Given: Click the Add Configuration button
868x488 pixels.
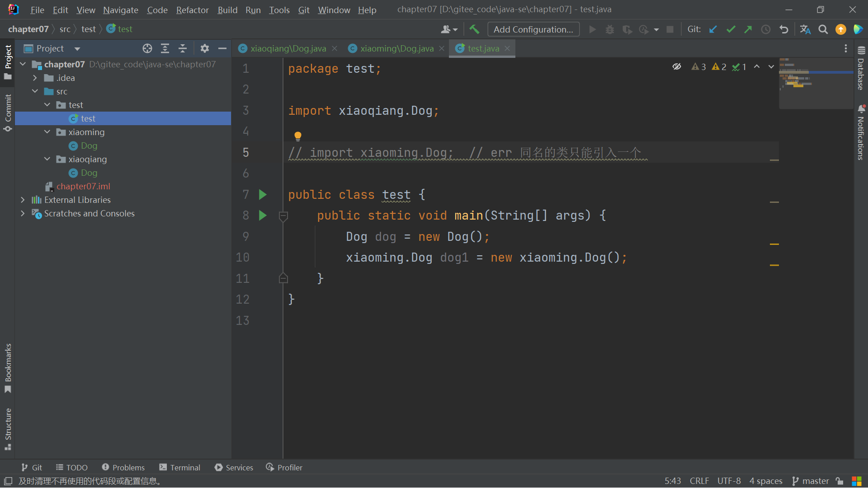Looking at the screenshot, I should pyautogui.click(x=533, y=29).
